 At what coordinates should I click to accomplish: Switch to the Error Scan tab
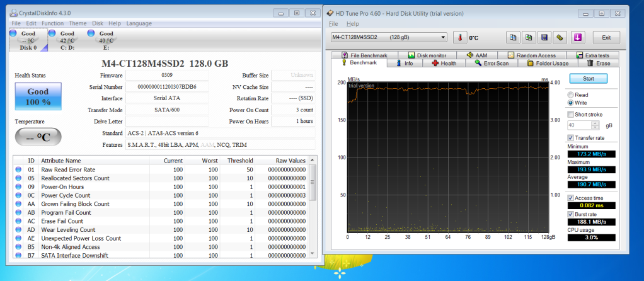pyautogui.click(x=491, y=63)
